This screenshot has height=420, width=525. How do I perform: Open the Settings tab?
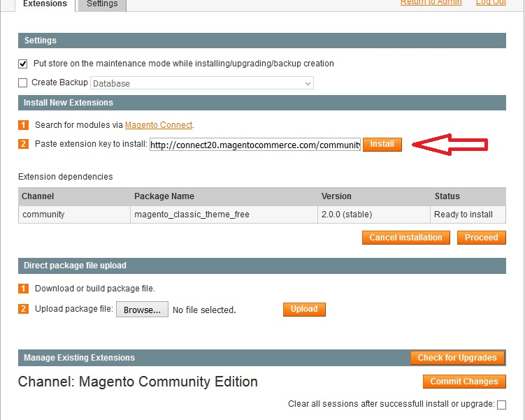[x=102, y=4]
